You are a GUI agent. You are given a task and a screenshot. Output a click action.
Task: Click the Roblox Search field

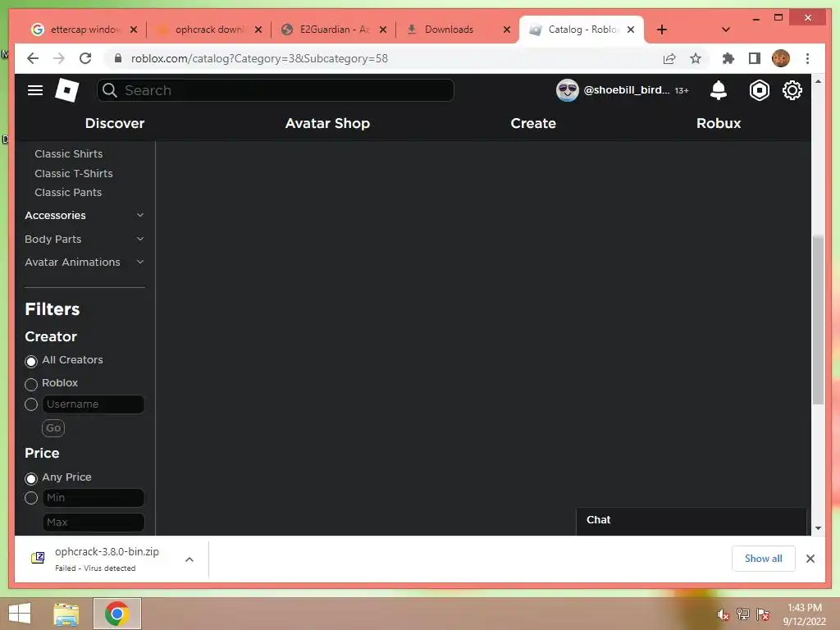pyautogui.click(x=276, y=90)
